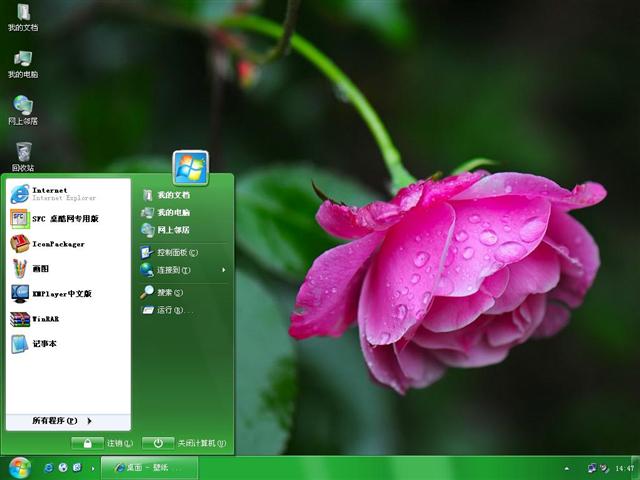Expand 所有程序(P) all programs list
The width and height of the screenshot is (640, 480).
68,421
